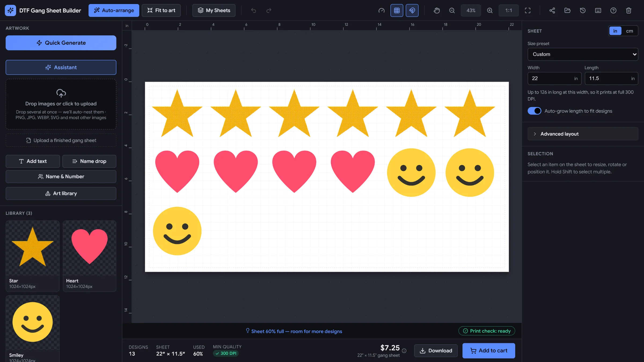Toggle the grid overlay button

click(x=397, y=10)
